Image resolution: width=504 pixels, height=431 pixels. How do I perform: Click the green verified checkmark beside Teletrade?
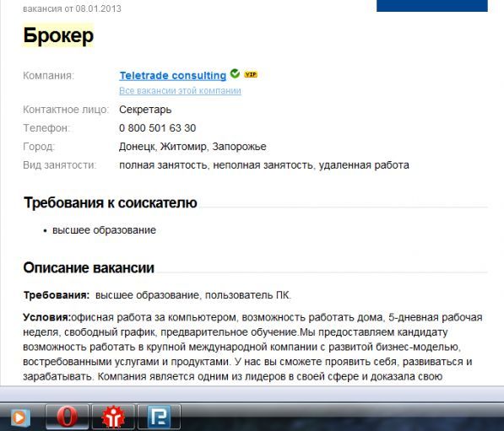pos(236,73)
